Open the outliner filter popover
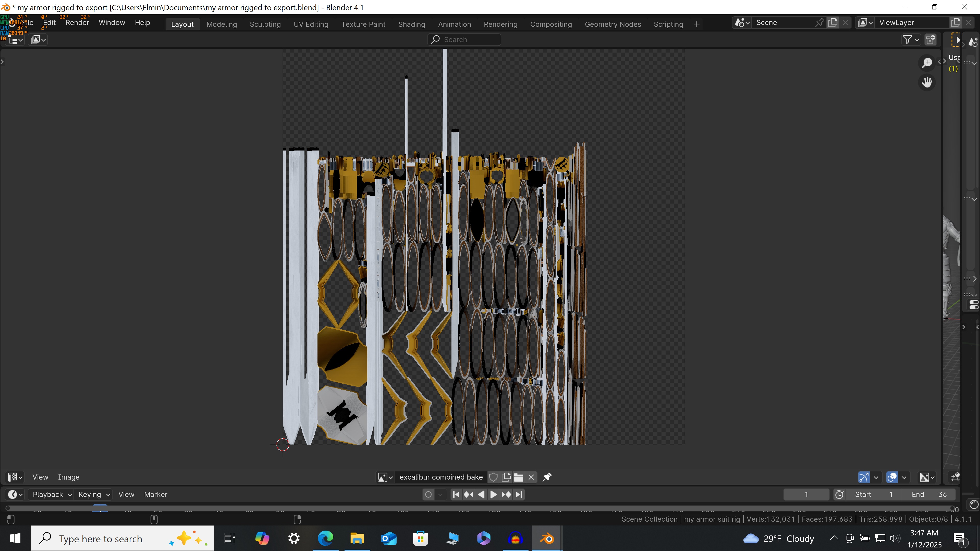The height and width of the screenshot is (551, 980). (x=911, y=40)
